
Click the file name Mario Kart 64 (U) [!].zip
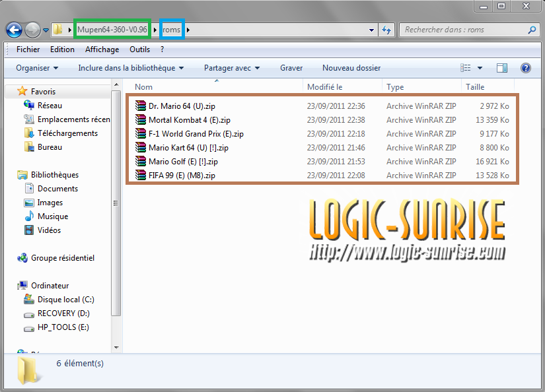pyautogui.click(x=188, y=148)
